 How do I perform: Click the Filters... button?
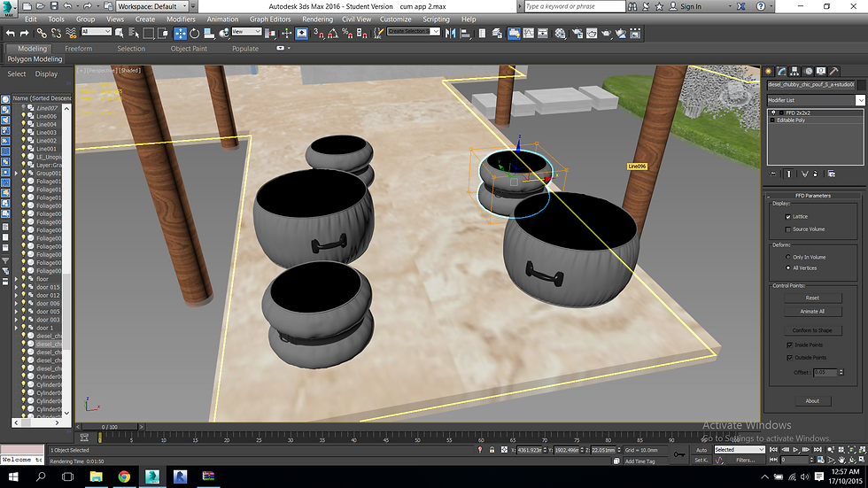coord(745,461)
